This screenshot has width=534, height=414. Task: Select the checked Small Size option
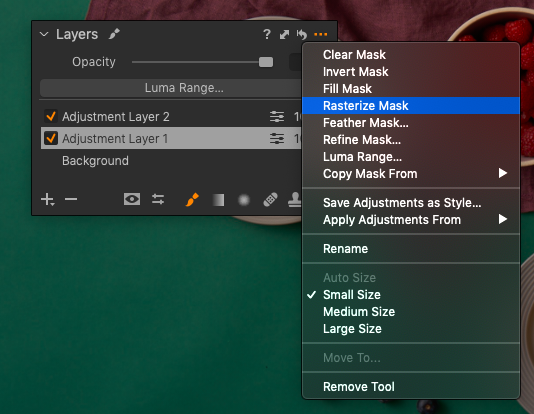[411, 294]
